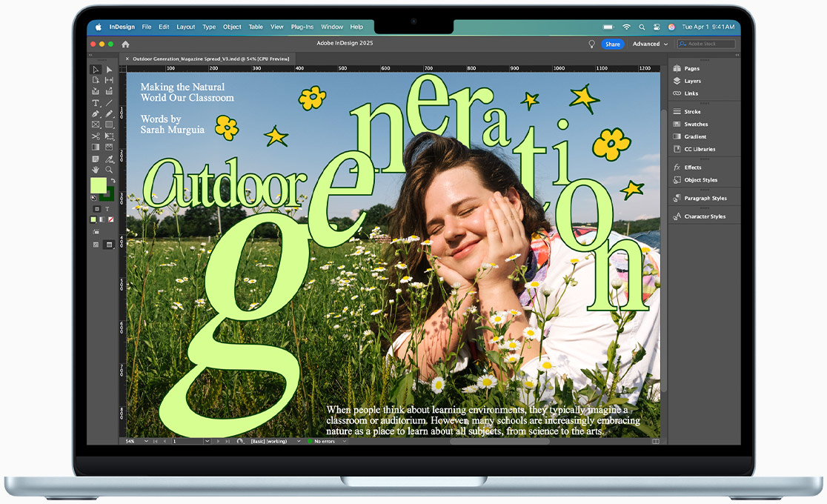Show the Character Styles panel
Screen dimensions: 827x504
pos(704,216)
